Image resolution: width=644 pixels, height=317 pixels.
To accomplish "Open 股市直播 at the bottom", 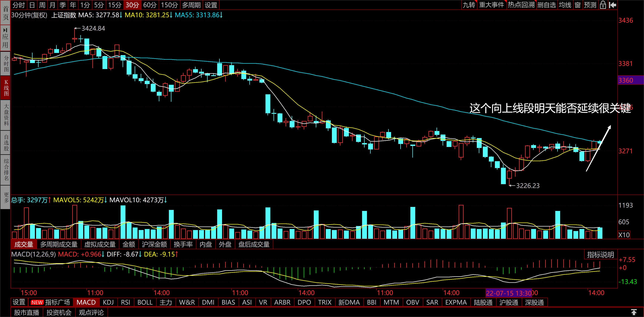I will (x=27, y=312).
